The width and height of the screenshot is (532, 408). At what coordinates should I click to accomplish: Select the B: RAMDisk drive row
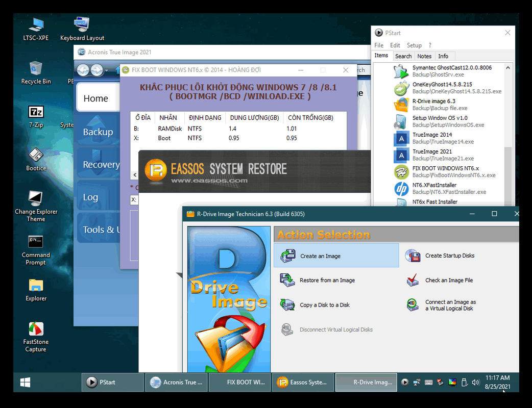(238, 129)
